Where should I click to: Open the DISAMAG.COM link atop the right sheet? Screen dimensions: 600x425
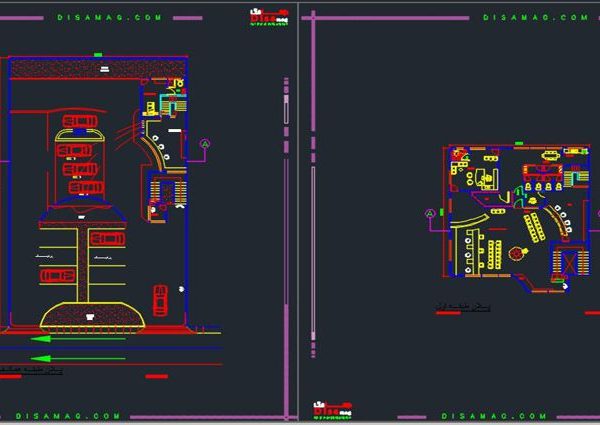pyautogui.click(x=521, y=17)
